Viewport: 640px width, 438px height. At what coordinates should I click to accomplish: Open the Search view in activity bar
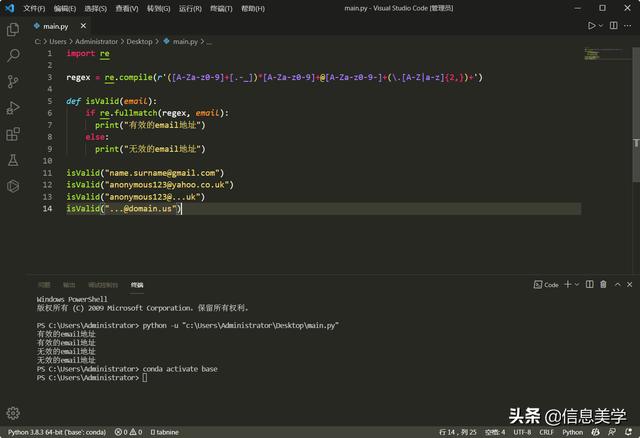coord(13,55)
